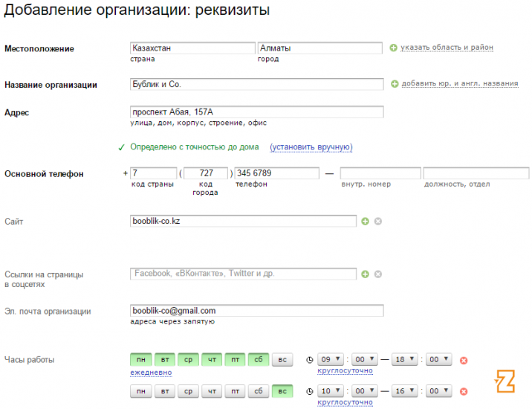Screen dimensions: 532x409
Task: Toggle 'чт' in the first working hours row
Action: pyautogui.click(x=212, y=359)
